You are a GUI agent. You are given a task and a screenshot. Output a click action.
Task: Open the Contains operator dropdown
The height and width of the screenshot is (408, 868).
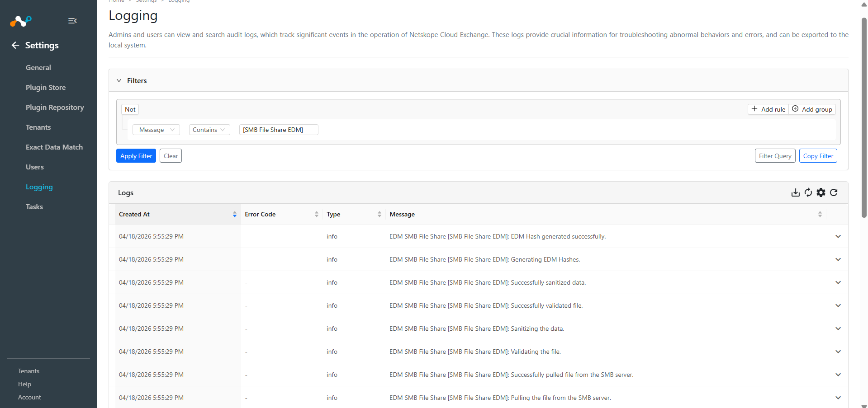[209, 130]
